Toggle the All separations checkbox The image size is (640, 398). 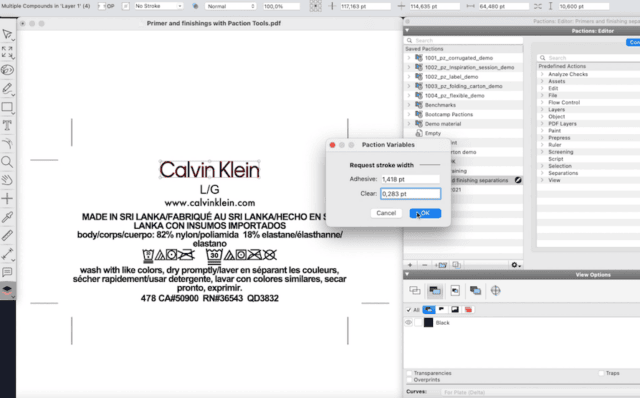point(409,310)
